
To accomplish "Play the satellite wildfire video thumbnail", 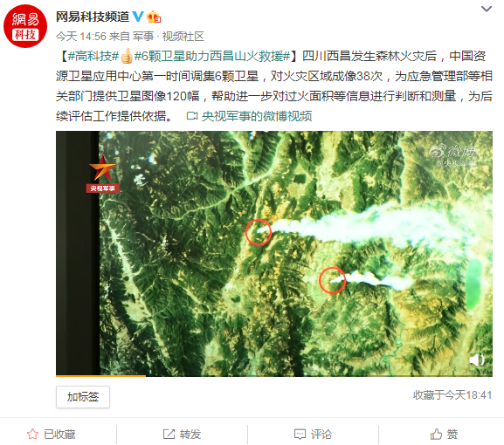I will click(274, 254).
